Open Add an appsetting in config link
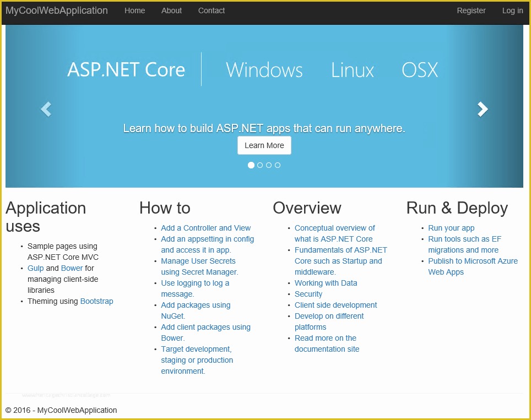Screen dimensions: 531x420 [x=207, y=245]
